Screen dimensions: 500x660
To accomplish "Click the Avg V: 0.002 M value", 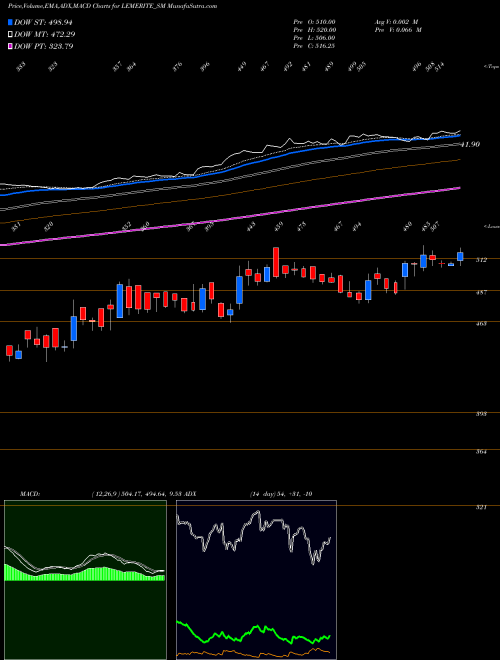I will click(396, 21).
